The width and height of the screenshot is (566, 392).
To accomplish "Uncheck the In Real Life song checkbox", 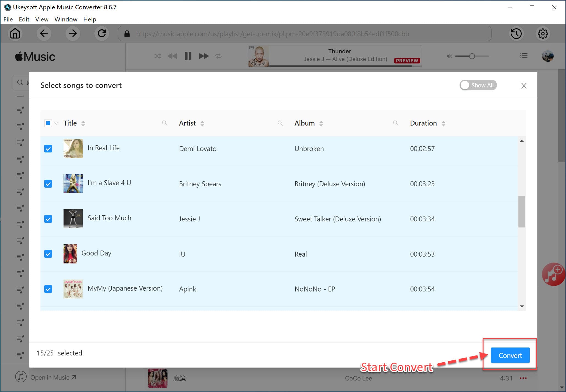I will [48, 149].
